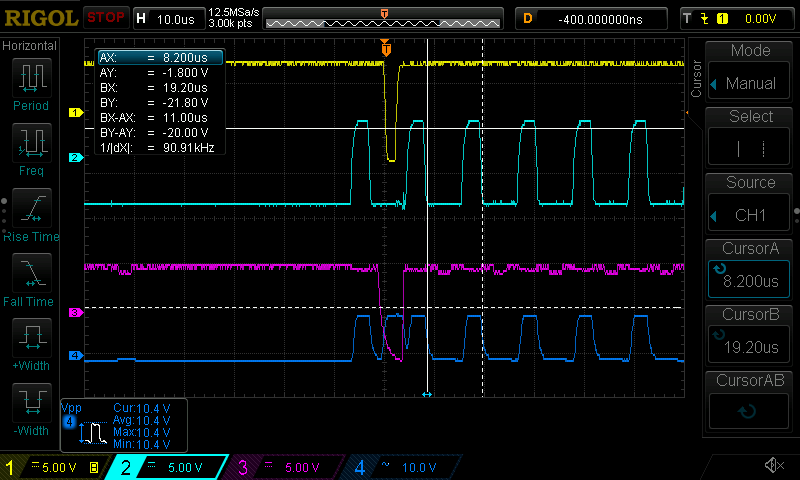Select CursorA 8.200us field
The height and width of the screenshot is (480, 800).
click(x=749, y=279)
